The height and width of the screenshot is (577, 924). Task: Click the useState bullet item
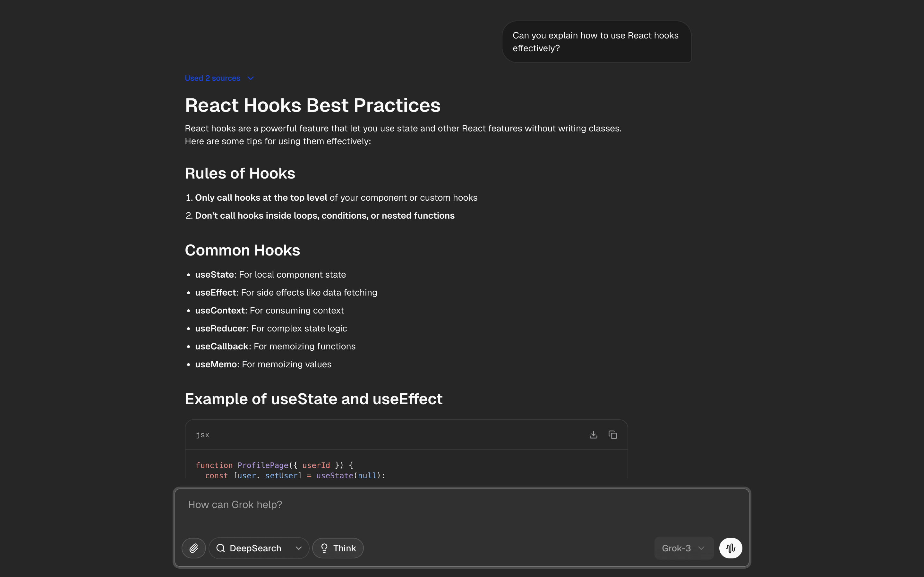coord(270,275)
